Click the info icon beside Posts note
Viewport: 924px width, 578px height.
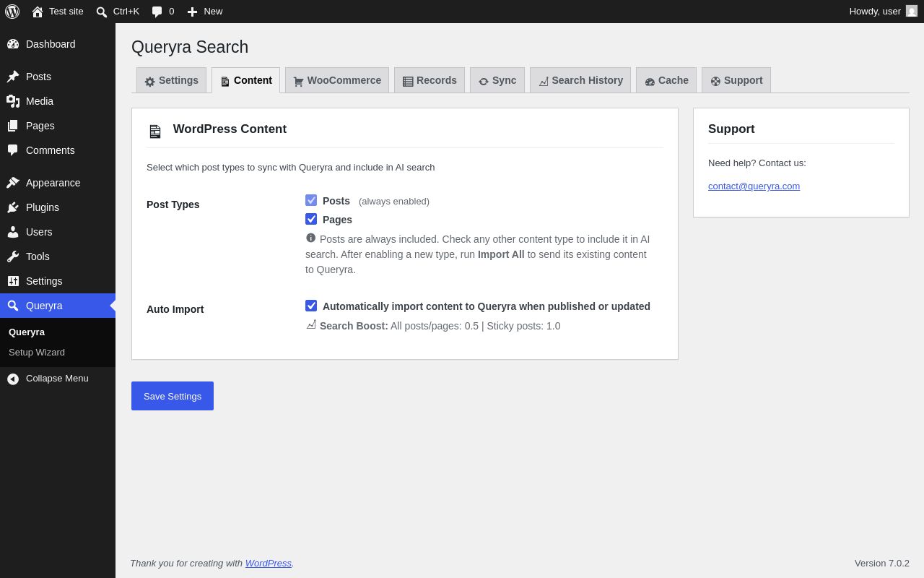(311, 238)
